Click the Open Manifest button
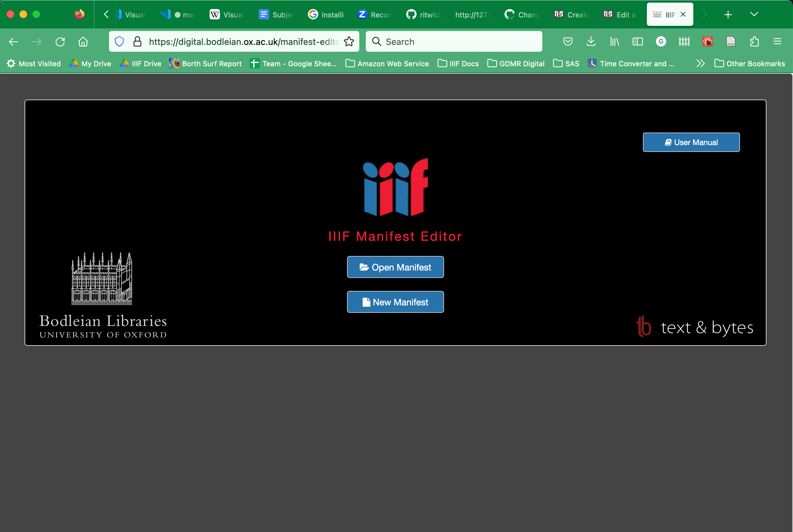This screenshot has height=532, width=793. click(395, 267)
